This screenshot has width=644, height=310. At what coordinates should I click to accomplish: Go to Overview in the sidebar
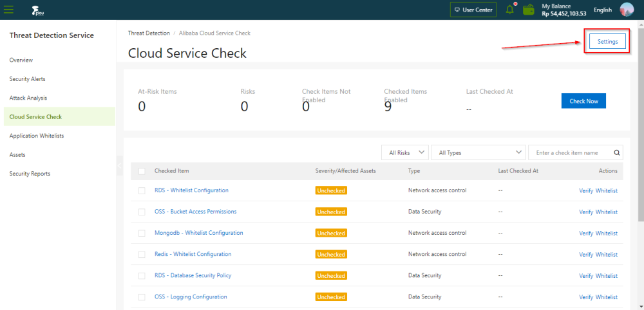pyautogui.click(x=59, y=60)
